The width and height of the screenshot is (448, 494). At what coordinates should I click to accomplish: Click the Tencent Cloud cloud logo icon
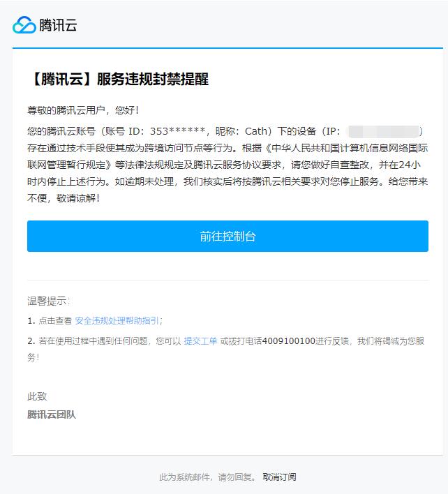coord(24,25)
